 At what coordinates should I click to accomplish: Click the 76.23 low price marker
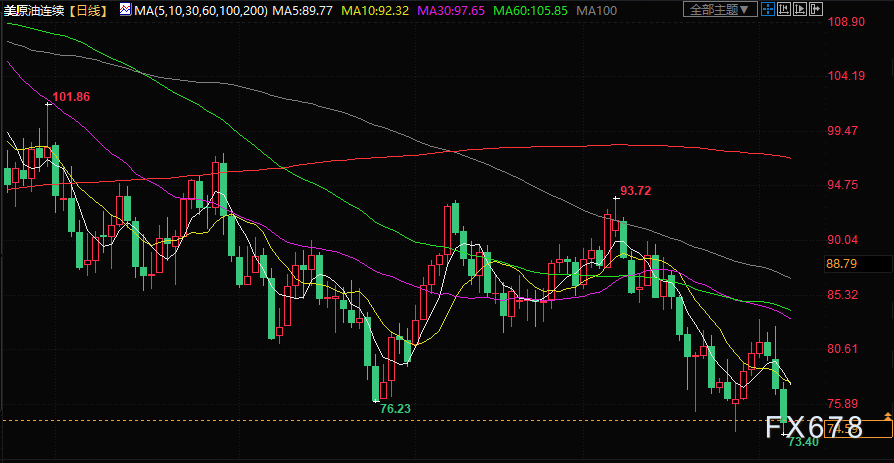[395, 408]
